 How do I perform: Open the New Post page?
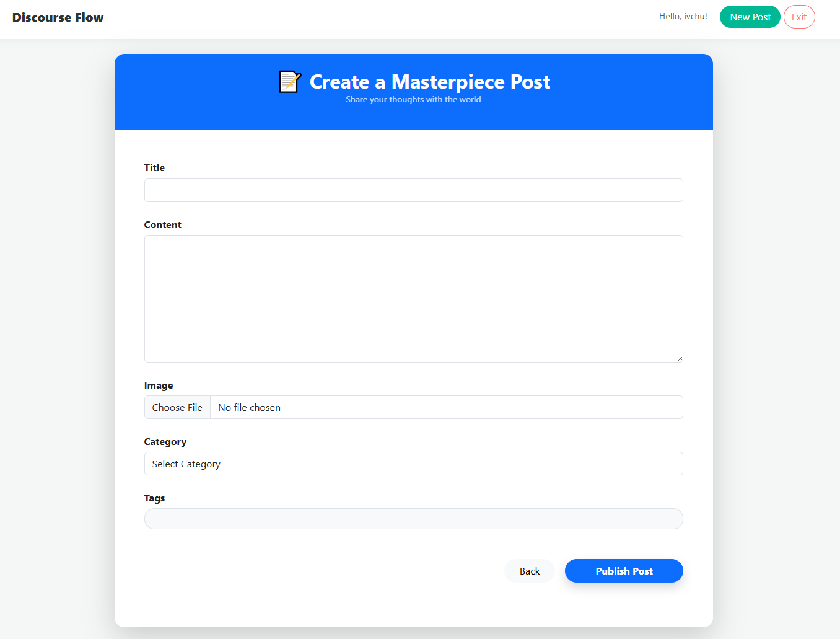click(x=750, y=17)
